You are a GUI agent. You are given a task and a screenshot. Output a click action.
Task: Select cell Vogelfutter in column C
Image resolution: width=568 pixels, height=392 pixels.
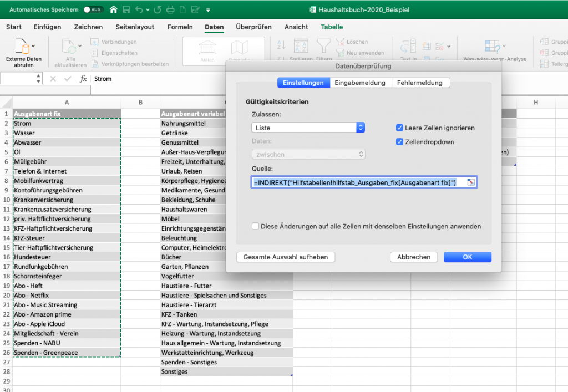point(226,276)
